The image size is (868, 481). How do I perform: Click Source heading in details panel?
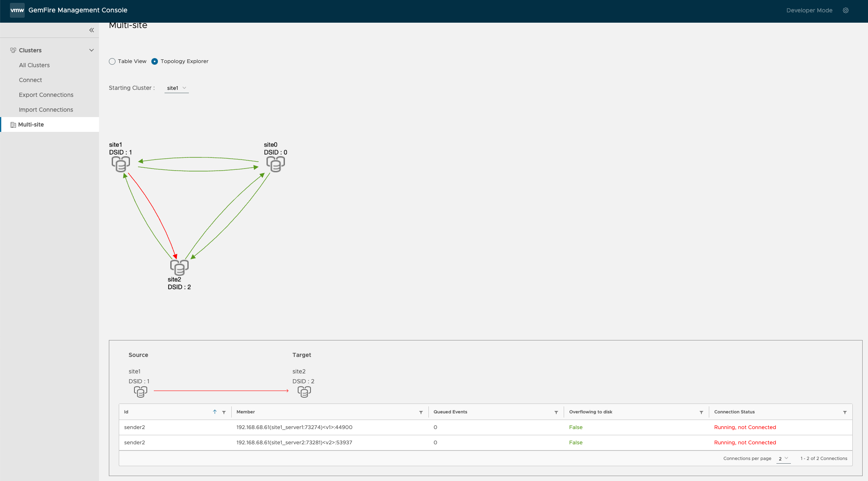tap(138, 355)
